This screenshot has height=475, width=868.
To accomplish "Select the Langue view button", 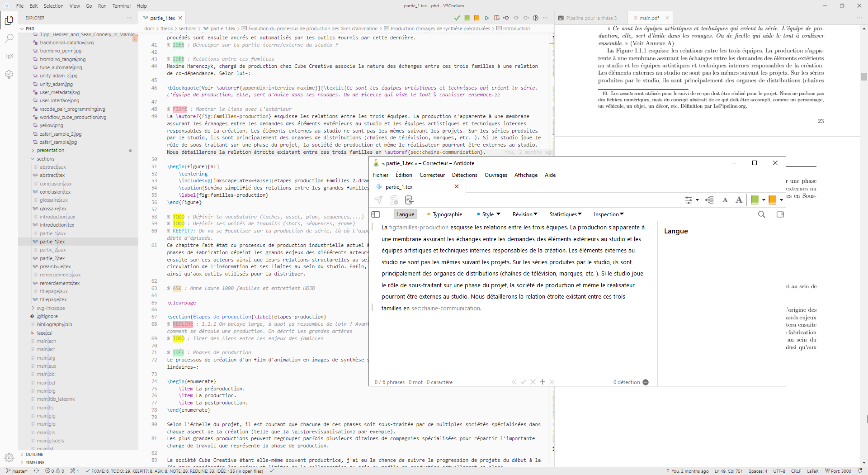I will [405, 214].
